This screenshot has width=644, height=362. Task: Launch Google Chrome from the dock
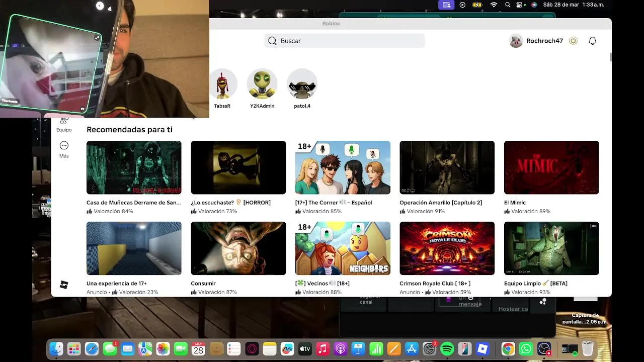pos(508,349)
